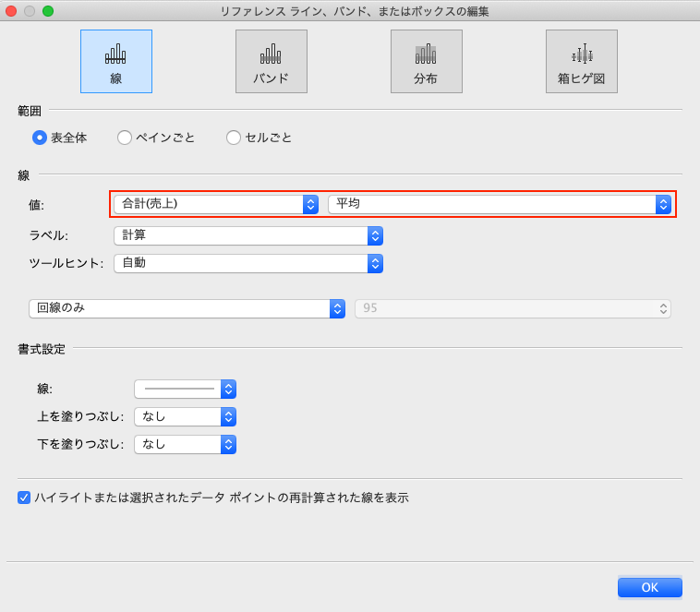
Task: Click the OK button
Action: [649, 587]
